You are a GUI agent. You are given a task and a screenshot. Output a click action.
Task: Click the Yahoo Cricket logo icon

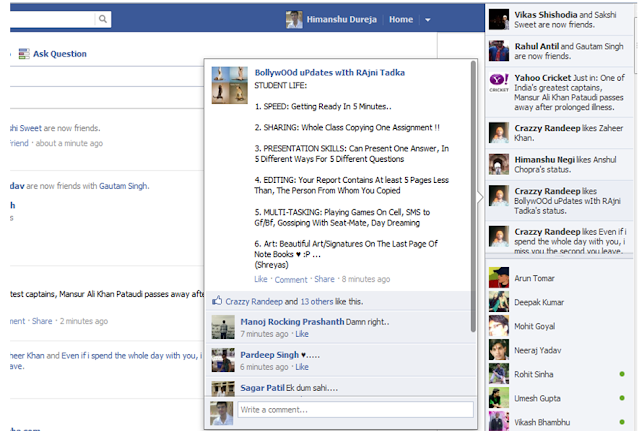point(499,82)
